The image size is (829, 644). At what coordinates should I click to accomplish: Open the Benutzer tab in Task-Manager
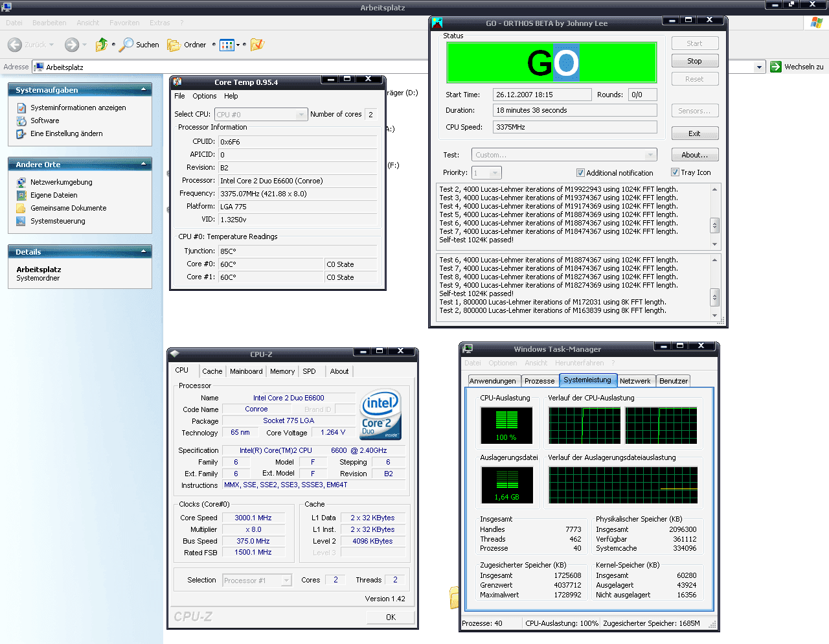point(674,381)
